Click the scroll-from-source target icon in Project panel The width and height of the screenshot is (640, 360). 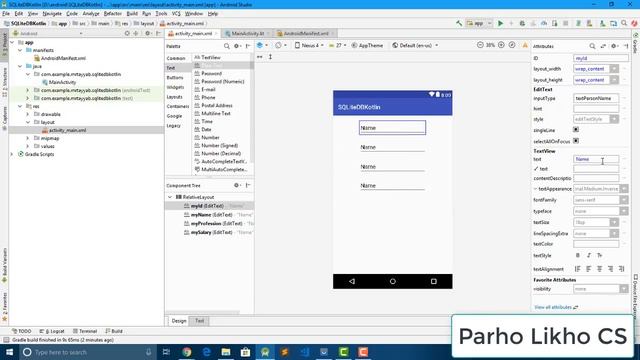tap(127, 33)
